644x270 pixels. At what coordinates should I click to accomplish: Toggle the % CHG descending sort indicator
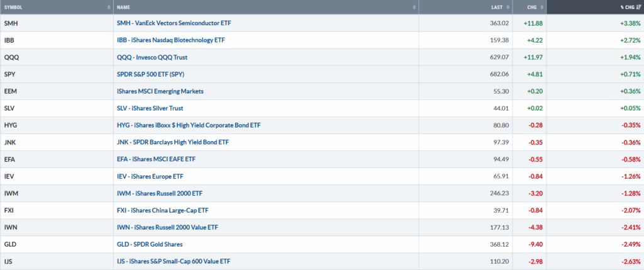638,7
